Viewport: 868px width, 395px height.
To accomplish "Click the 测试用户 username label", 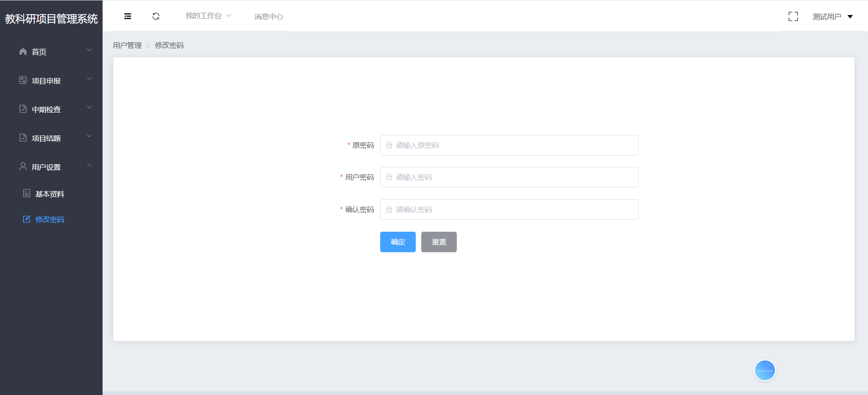I will click(x=827, y=17).
